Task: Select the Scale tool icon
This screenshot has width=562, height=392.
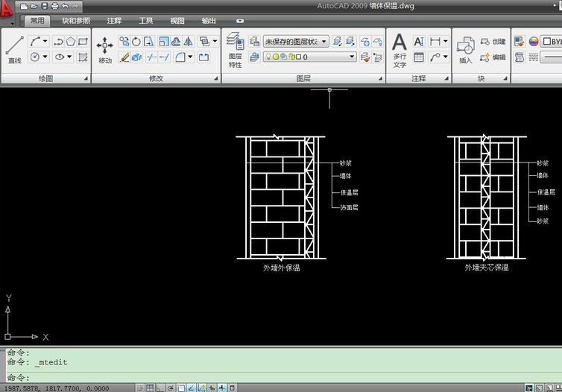Action: [163, 42]
